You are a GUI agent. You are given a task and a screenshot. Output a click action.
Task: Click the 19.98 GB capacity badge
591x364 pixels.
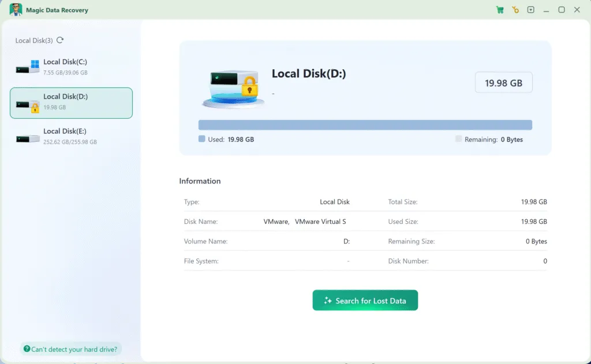[503, 82]
